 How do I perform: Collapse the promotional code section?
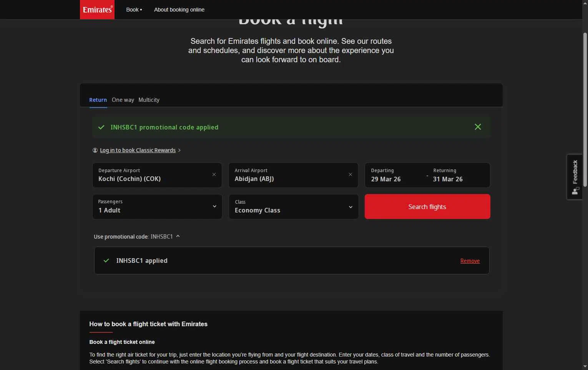coord(178,236)
